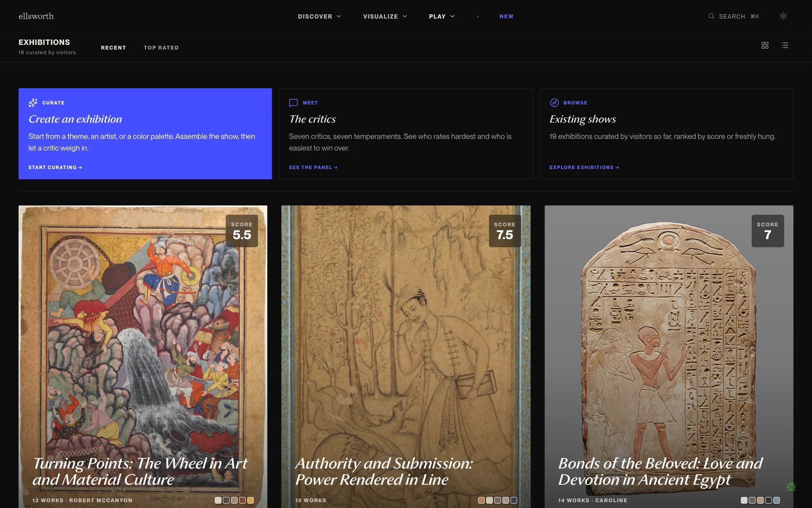This screenshot has height=508, width=812.
Task: Click last blue swatch on Bonds card
Action: click(776, 500)
